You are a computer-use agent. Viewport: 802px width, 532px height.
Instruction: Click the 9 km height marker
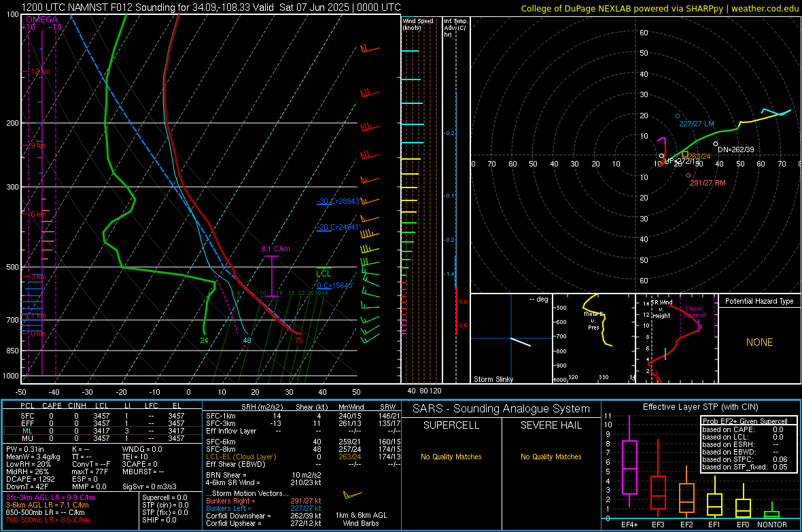coord(38,146)
